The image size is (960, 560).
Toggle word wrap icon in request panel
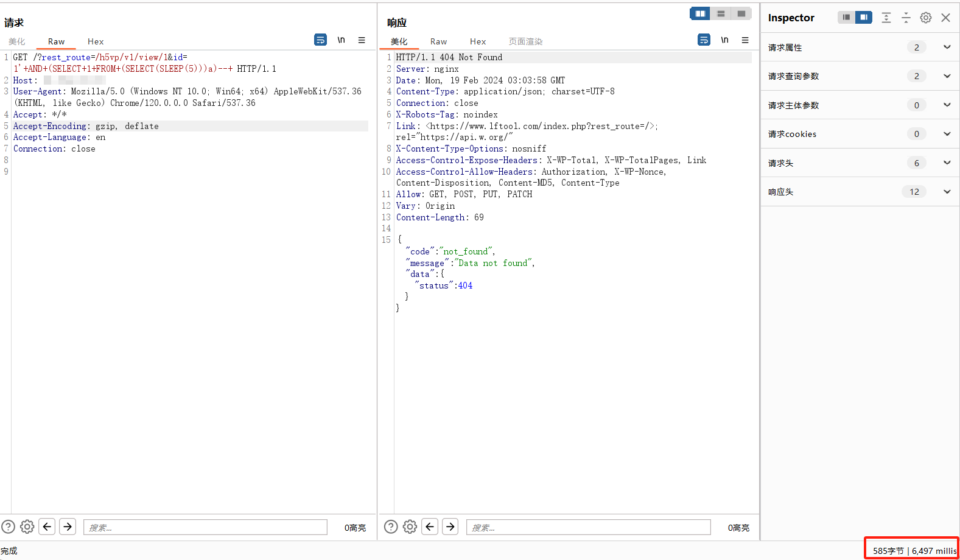tap(320, 40)
